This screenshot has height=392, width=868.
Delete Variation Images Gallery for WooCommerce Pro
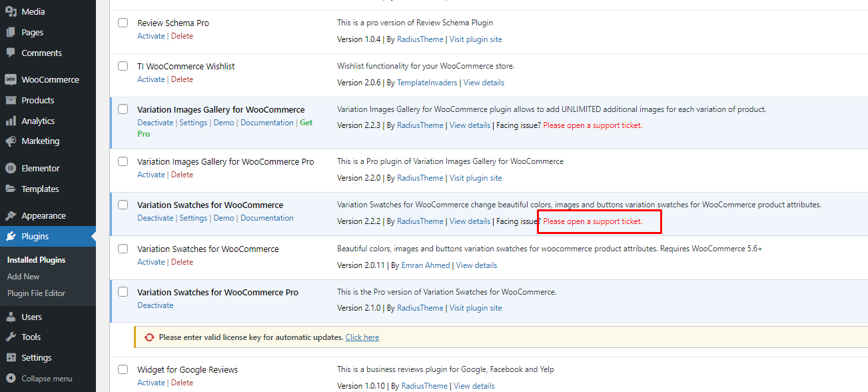click(182, 175)
